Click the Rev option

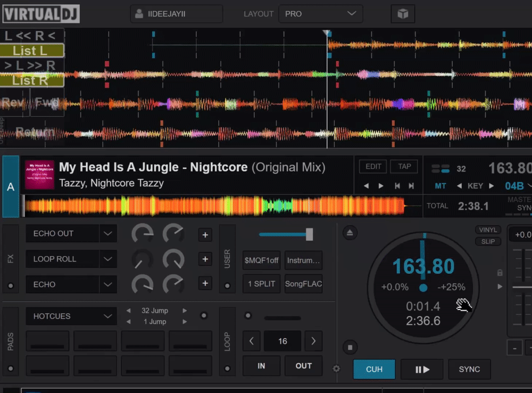click(x=14, y=102)
